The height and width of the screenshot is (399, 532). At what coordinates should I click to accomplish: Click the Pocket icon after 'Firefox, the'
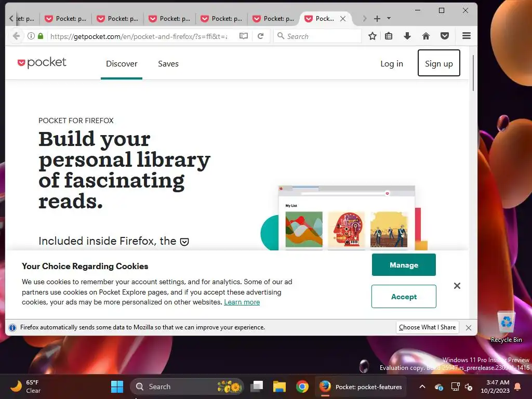[184, 242]
